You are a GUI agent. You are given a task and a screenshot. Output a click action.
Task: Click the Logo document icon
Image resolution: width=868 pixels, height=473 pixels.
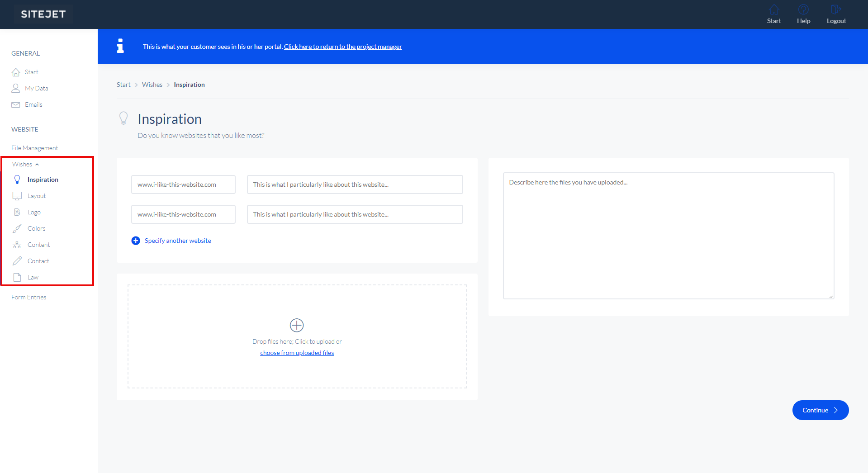pyautogui.click(x=17, y=212)
